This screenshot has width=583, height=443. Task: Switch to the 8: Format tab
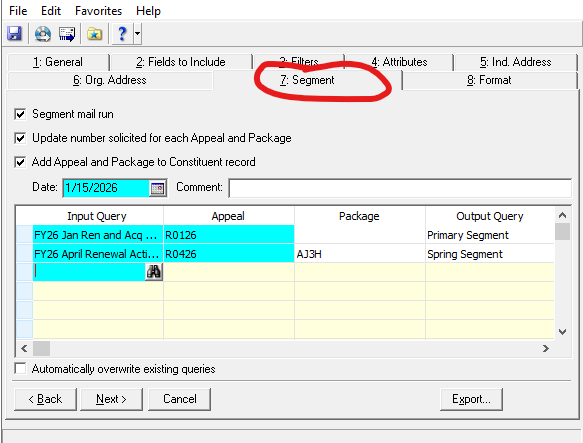[x=489, y=80]
